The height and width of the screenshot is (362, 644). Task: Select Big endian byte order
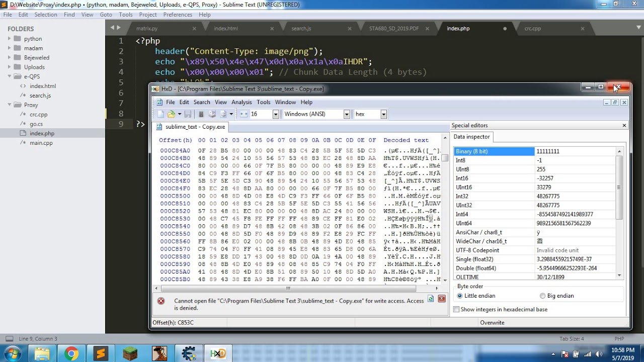point(556,296)
